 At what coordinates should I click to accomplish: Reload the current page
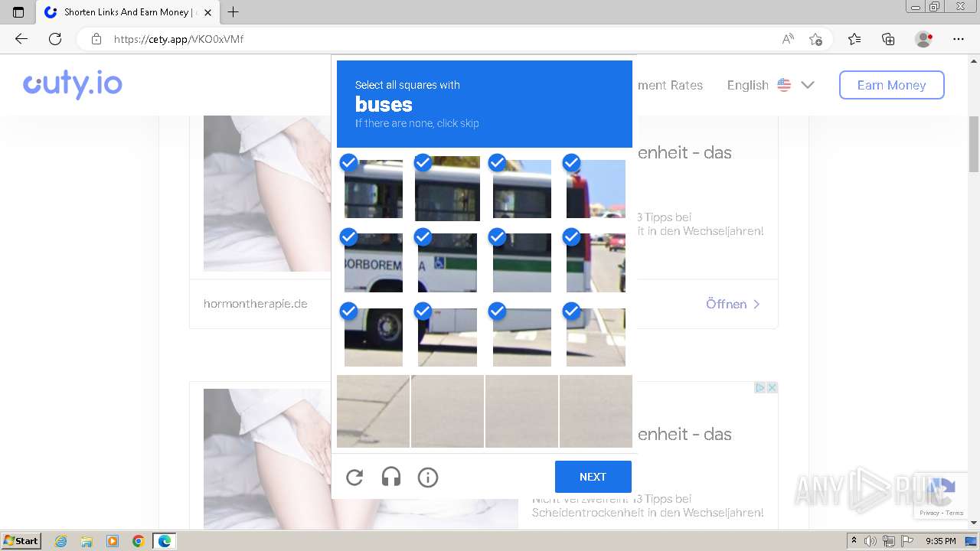55,39
